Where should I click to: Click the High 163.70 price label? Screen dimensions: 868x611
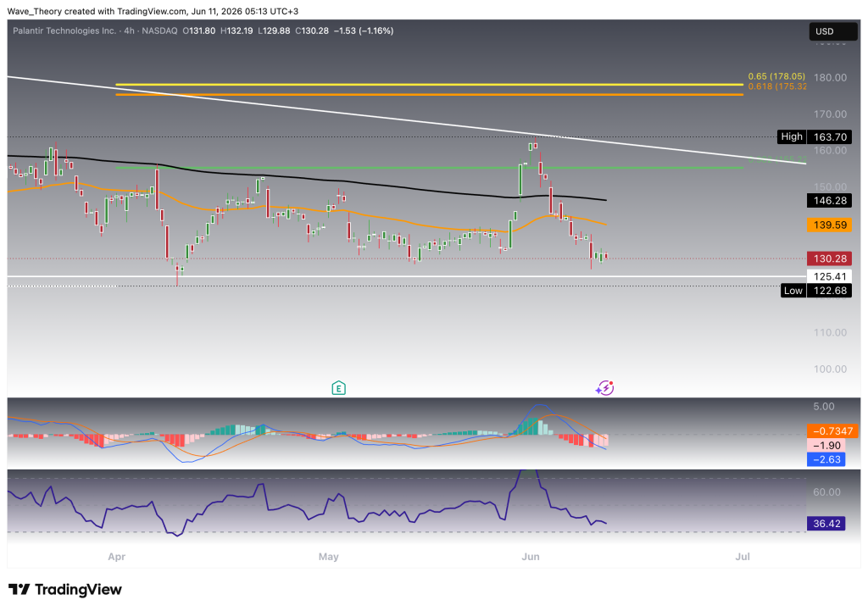[x=814, y=136]
